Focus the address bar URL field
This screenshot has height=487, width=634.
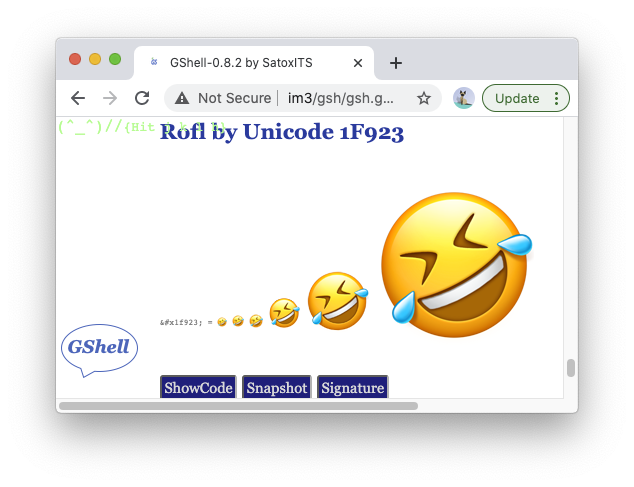(340, 98)
